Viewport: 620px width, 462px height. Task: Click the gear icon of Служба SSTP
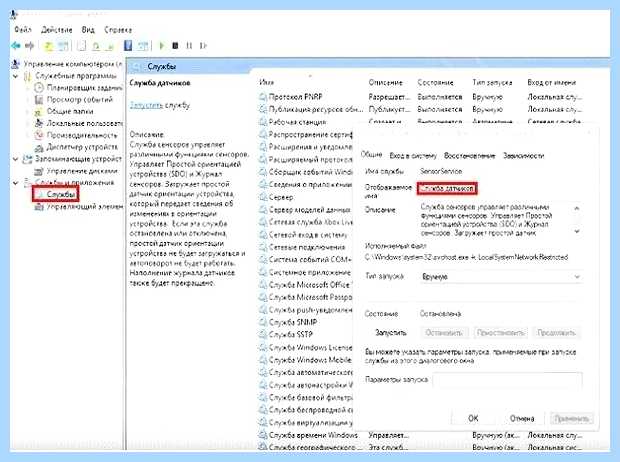tap(263, 335)
